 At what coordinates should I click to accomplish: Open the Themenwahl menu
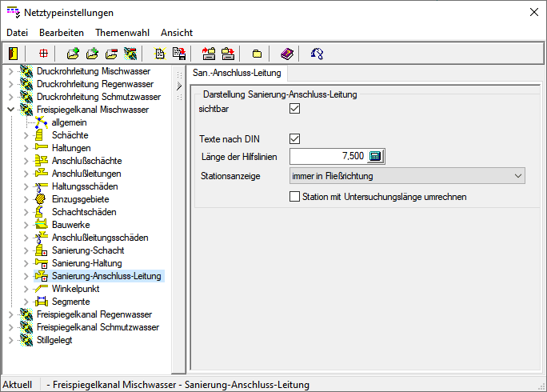[x=122, y=33]
